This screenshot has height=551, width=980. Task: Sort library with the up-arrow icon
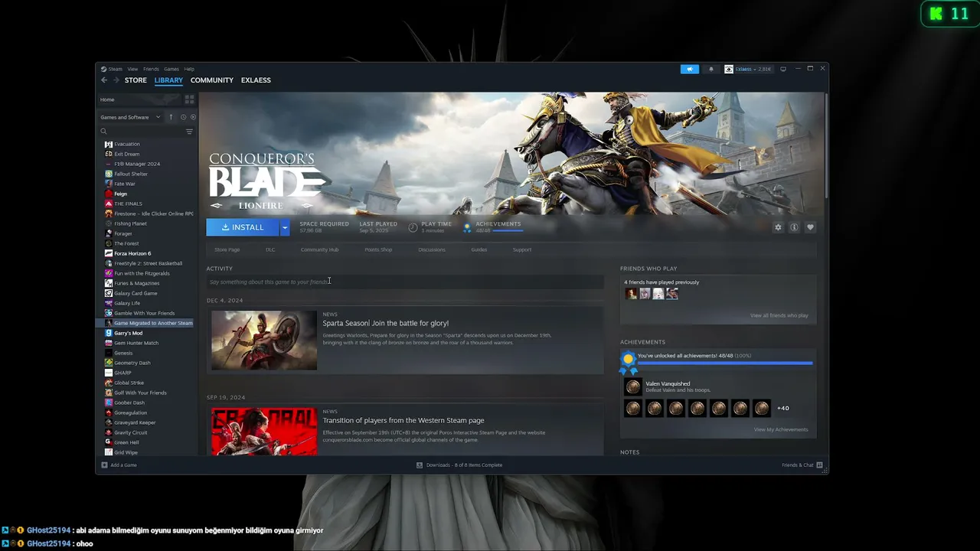tap(171, 117)
